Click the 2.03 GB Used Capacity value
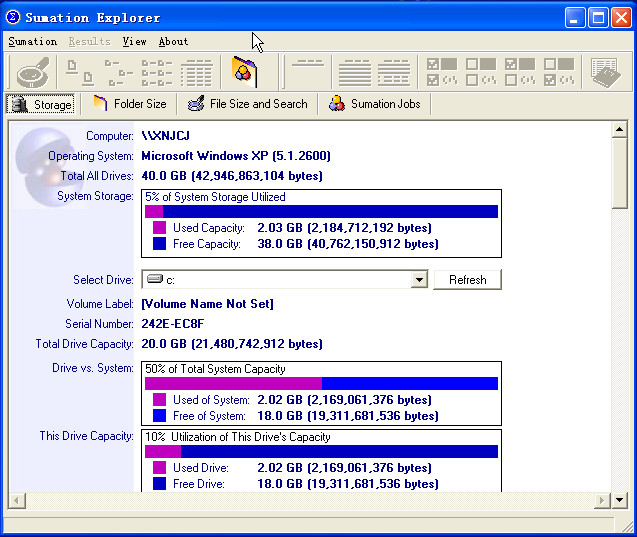Viewport: 637px width, 537px height. [x=344, y=227]
